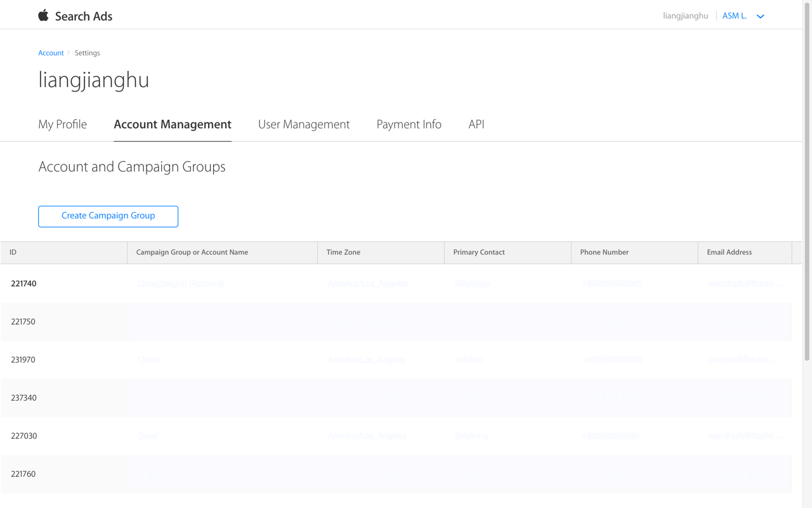
Task: Switch to the API tab
Action: [x=476, y=124]
